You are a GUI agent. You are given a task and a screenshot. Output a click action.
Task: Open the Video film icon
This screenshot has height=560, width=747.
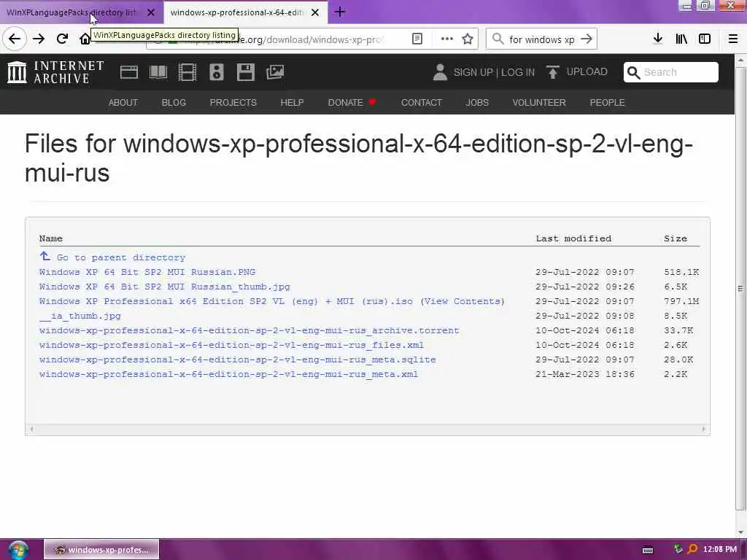(x=187, y=72)
